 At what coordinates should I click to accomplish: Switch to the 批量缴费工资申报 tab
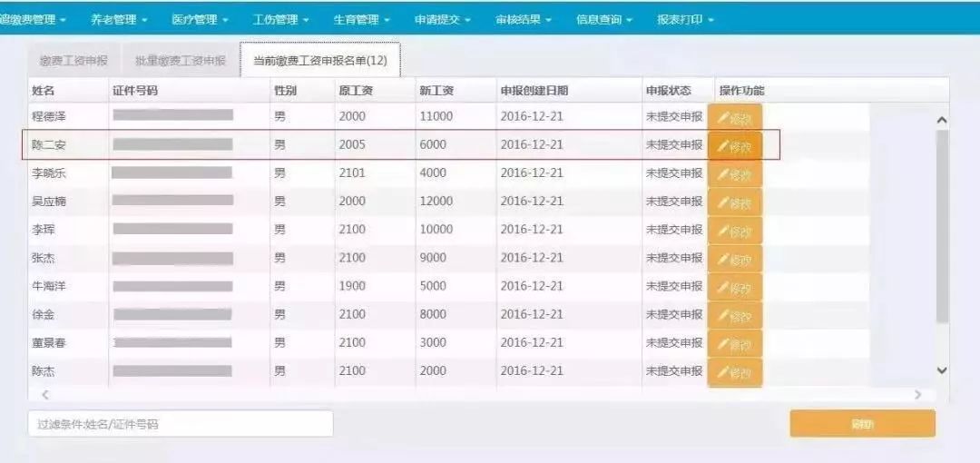pyautogui.click(x=180, y=61)
